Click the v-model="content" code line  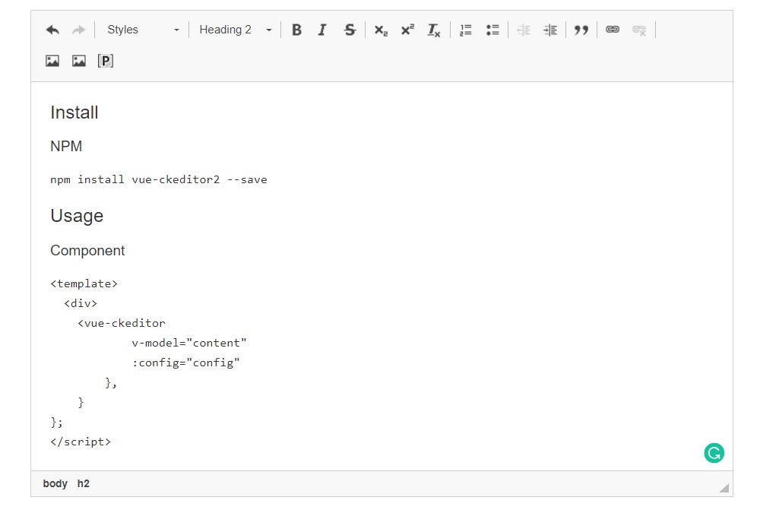(189, 343)
